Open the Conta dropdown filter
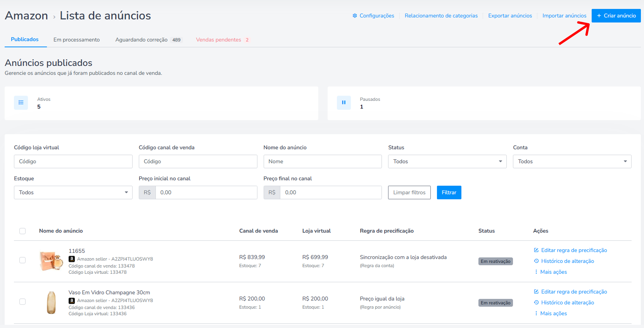This screenshot has height=328, width=644. pos(572,162)
